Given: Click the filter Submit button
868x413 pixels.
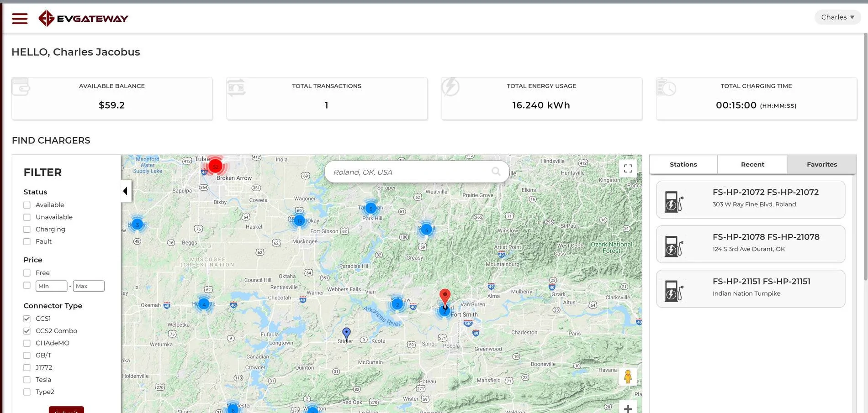Looking at the screenshot, I should click(x=66, y=409).
